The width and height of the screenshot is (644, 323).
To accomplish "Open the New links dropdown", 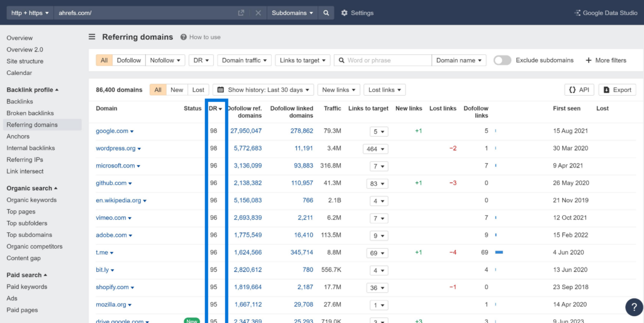I will pos(339,89).
